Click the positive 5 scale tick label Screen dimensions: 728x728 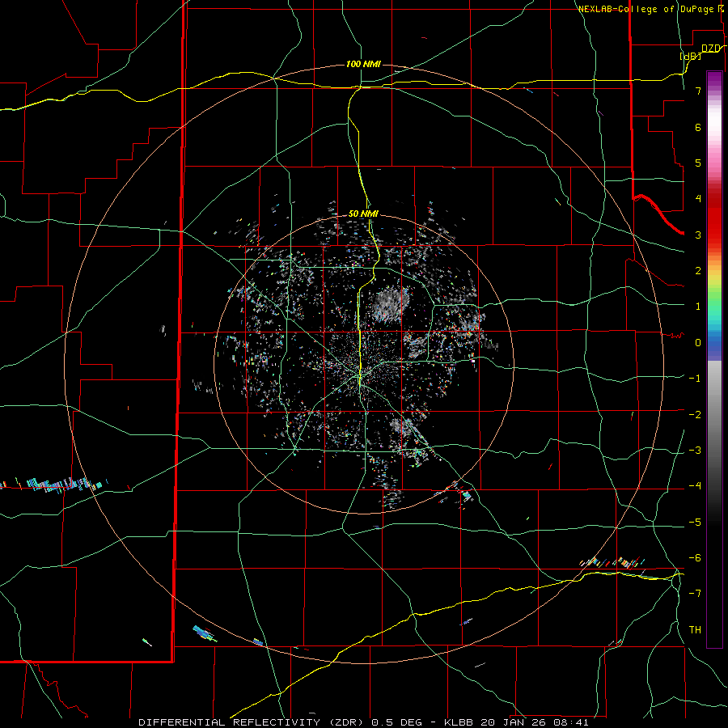coord(698,163)
